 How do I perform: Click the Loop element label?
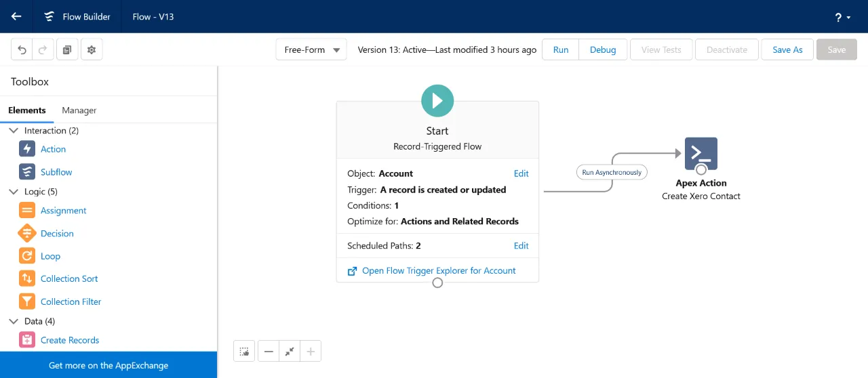(50, 256)
